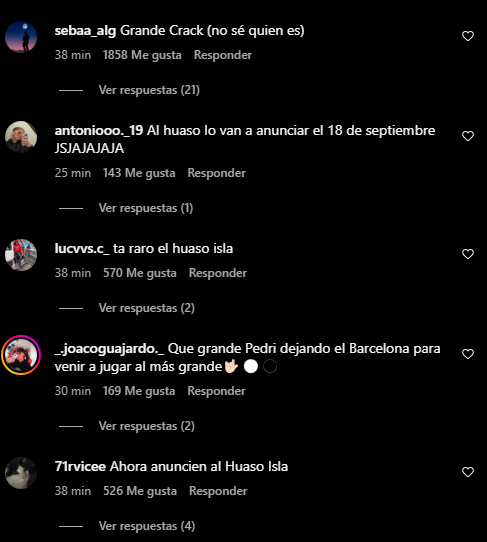
Task: Show the 2 replies under lucvvs.c_
Action: [x=147, y=308]
